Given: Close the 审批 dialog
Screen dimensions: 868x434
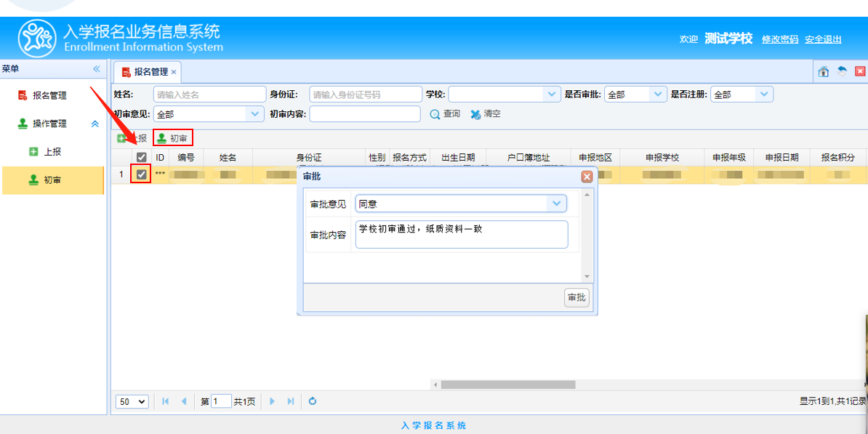Looking at the screenshot, I should coord(587,177).
